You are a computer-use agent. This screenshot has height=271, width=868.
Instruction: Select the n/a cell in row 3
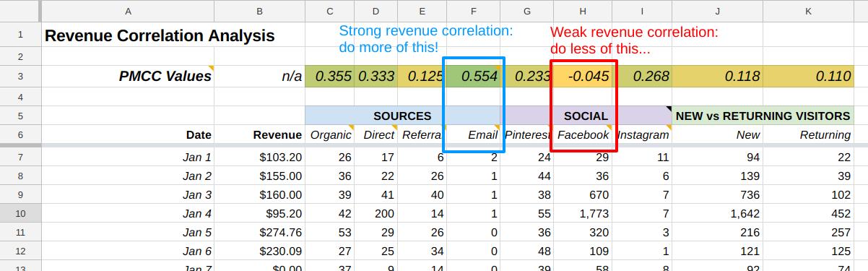click(260, 76)
